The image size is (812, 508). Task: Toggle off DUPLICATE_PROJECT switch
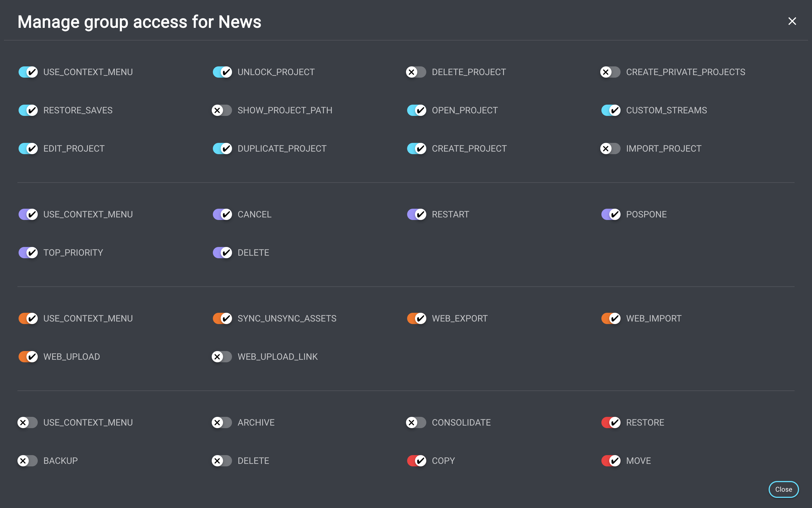click(x=222, y=149)
